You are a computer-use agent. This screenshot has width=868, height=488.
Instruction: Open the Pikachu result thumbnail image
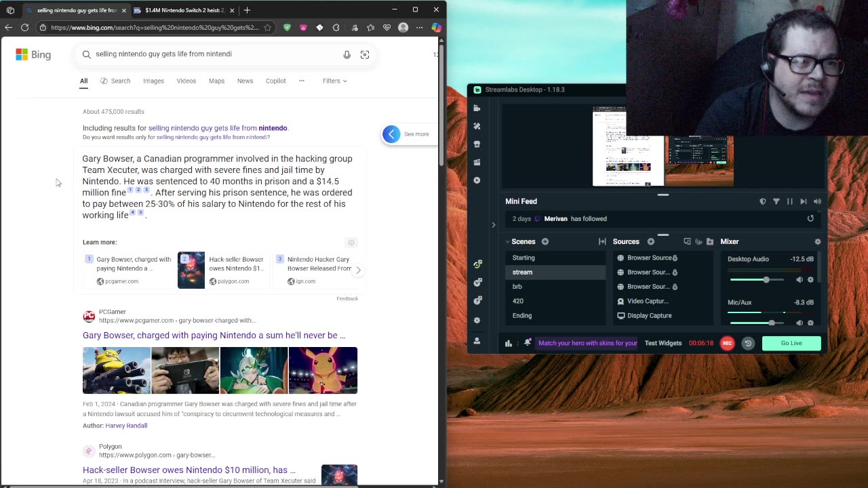click(323, 371)
